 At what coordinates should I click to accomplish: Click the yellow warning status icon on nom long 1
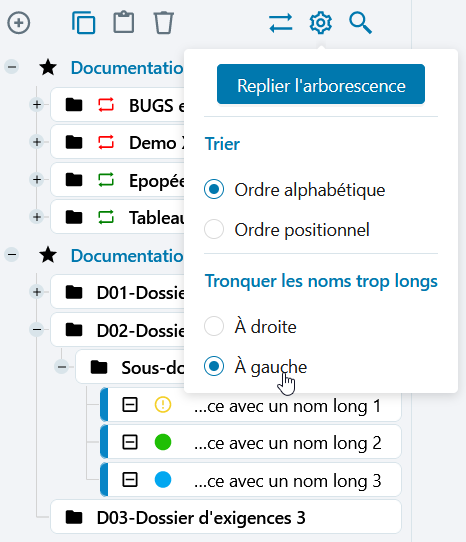(163, 404)
